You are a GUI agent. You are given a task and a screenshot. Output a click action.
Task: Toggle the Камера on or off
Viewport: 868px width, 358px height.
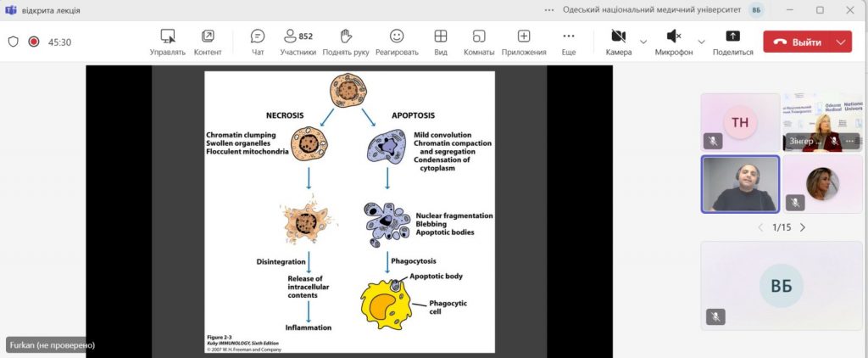[618, 42]
